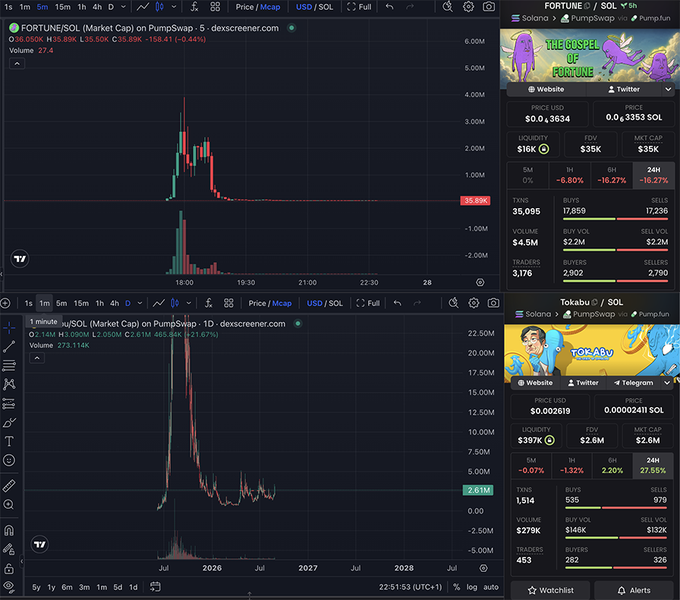
Task: Select the zoom-in tool in left toolbar
Action: (x=9, y=505)
